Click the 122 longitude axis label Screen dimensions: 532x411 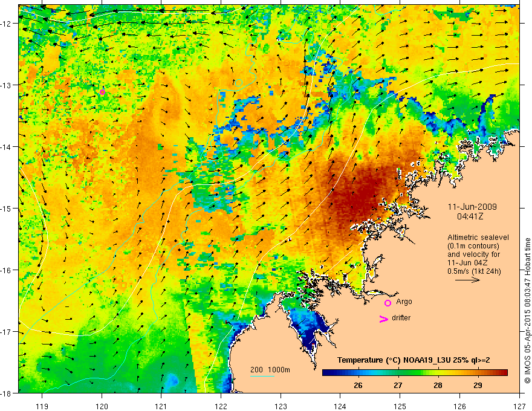[221, 406]
